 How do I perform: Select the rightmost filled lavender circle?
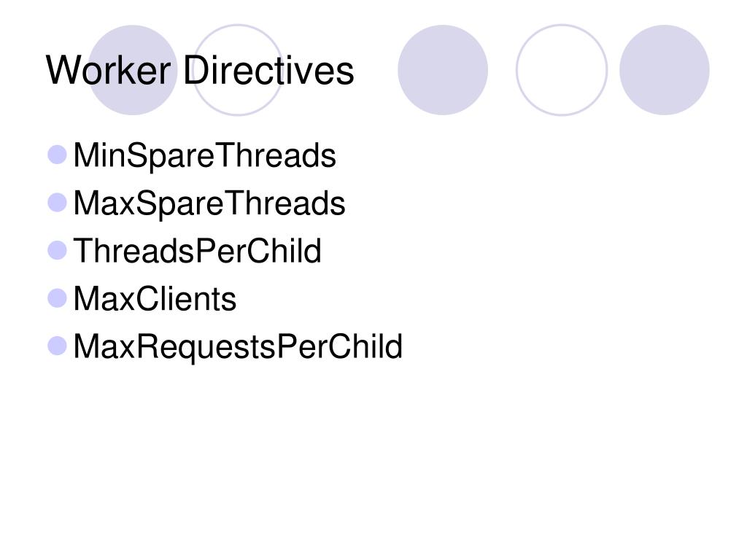664,70
